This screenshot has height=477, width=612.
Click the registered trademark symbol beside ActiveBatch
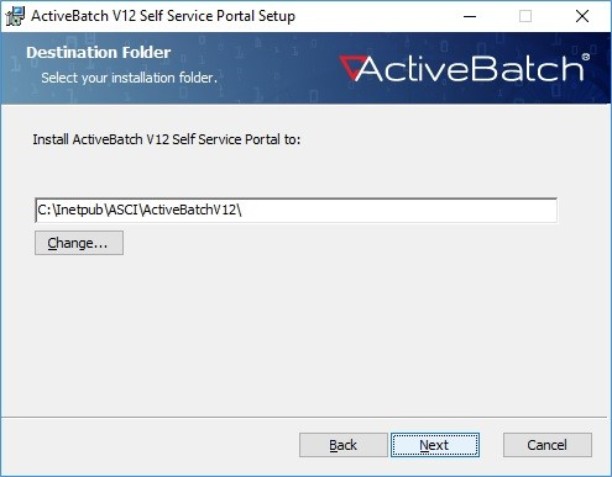coord(585,57)
